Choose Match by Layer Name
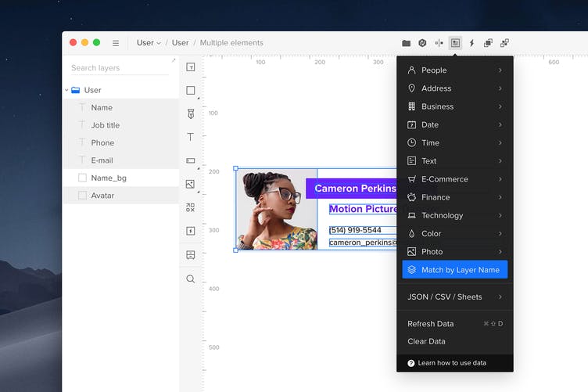The height and width of the screenshot is (392, 588). click(x=455, y=270)
